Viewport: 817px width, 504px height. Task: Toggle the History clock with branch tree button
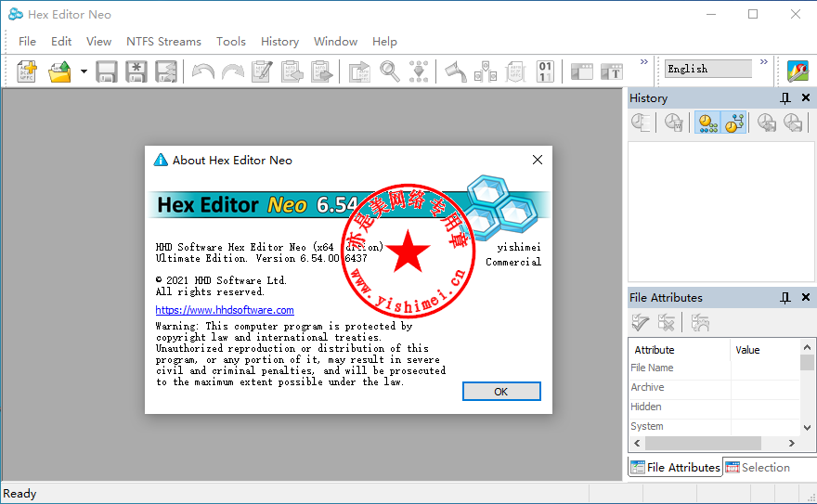point(734,123)
